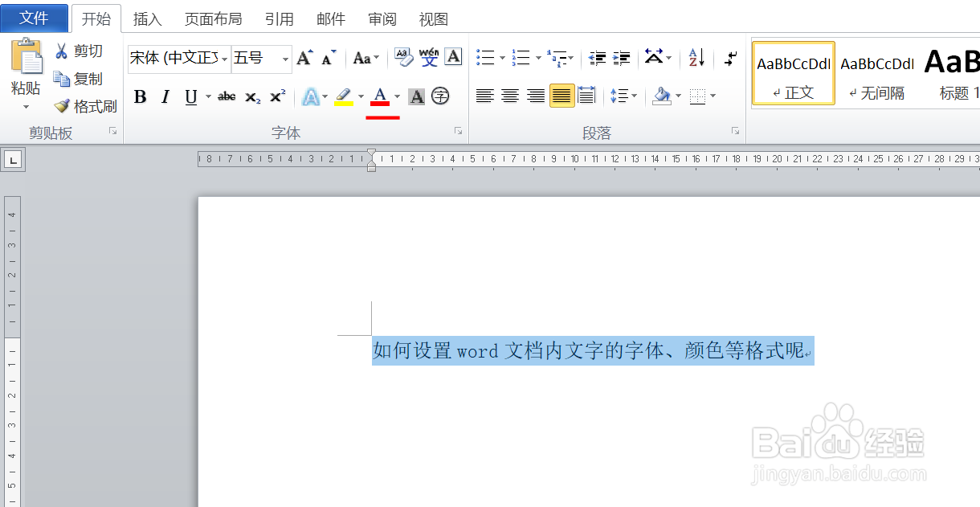
Task: Apply text effects (glowing A) icon
Action: [x=311, y=97]
